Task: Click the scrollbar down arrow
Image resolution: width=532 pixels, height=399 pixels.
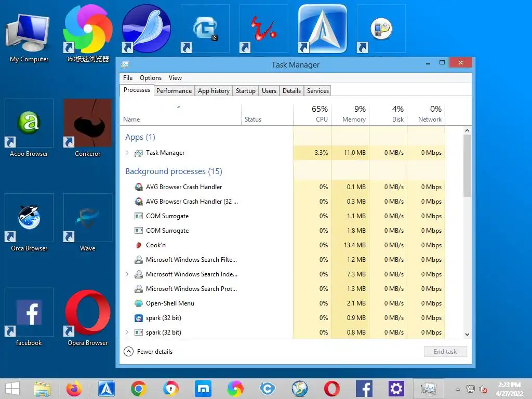Action: [x=467, y=334]
